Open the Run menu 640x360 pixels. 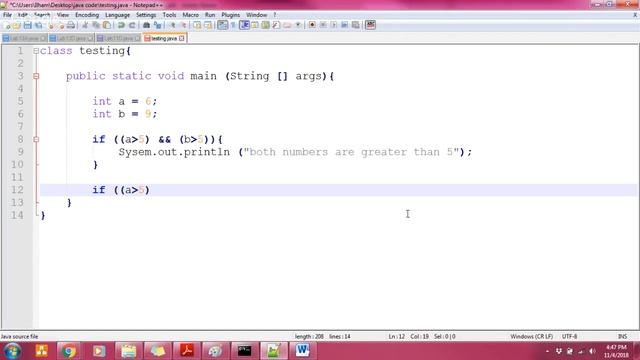click(210, 15)
